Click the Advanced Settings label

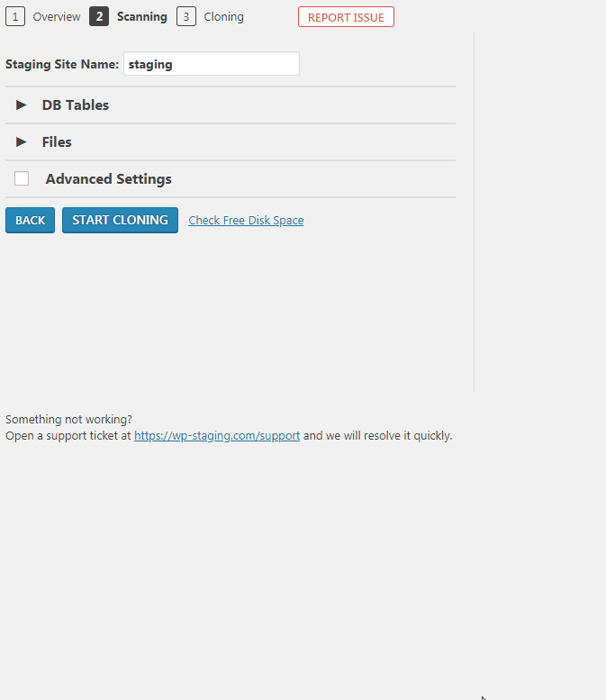[108, 179]
